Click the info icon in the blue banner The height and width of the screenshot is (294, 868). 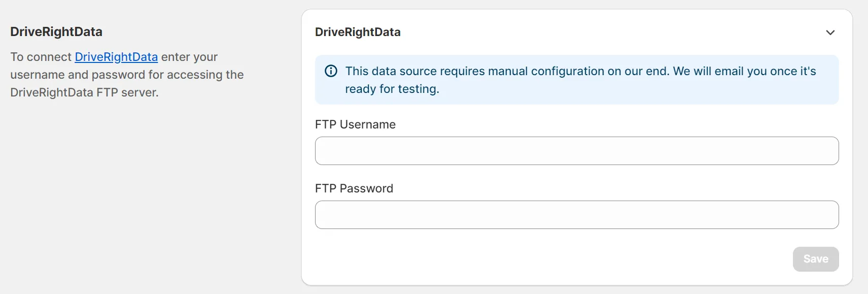(x=331, y=71)
